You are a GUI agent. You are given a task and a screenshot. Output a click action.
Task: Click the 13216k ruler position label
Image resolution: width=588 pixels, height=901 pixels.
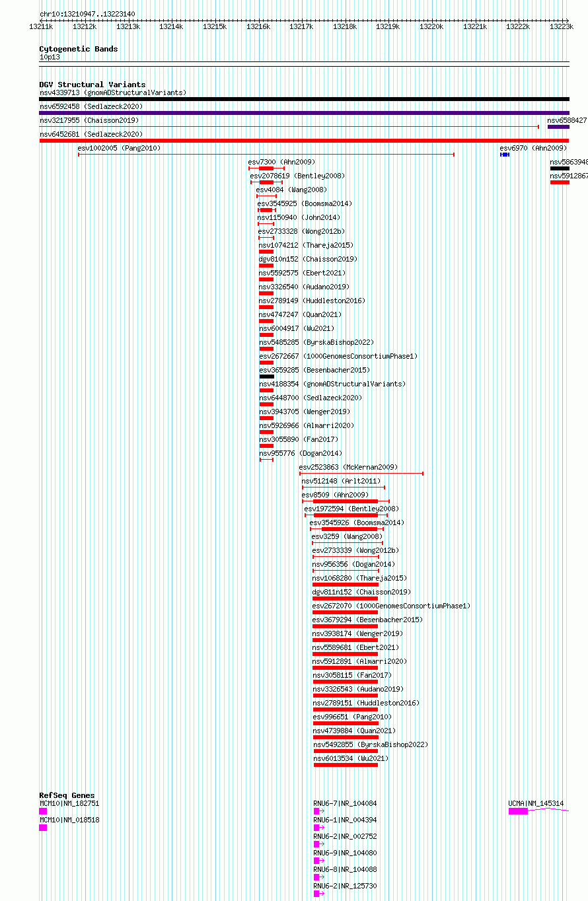[258, 26]
